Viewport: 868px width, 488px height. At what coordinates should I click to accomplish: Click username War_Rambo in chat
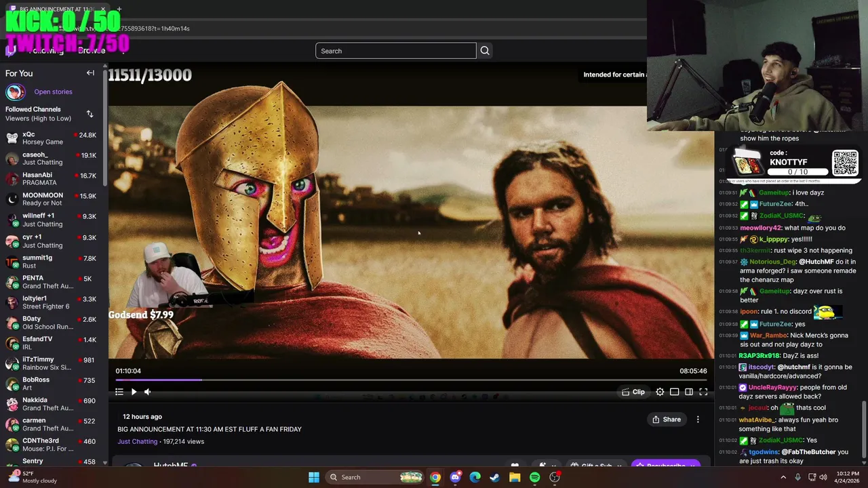pyautogui.click(x=768, y=335)
